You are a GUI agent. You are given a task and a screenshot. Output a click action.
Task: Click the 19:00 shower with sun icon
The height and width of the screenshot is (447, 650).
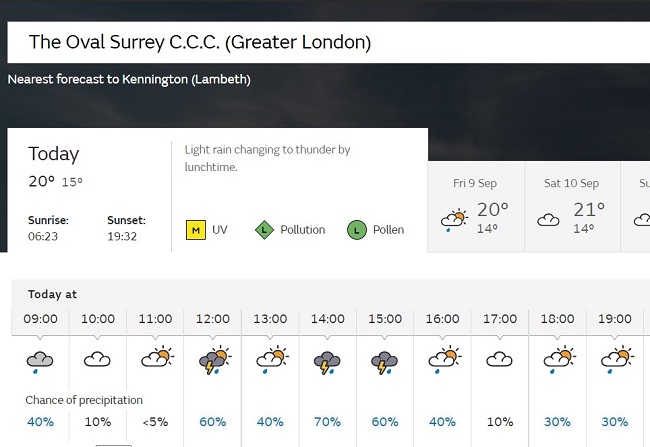pos(618,360)
